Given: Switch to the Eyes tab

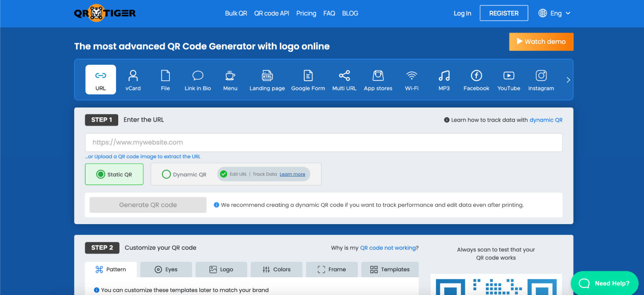Looking at the screenshot, I should click(x=166, y=269).
